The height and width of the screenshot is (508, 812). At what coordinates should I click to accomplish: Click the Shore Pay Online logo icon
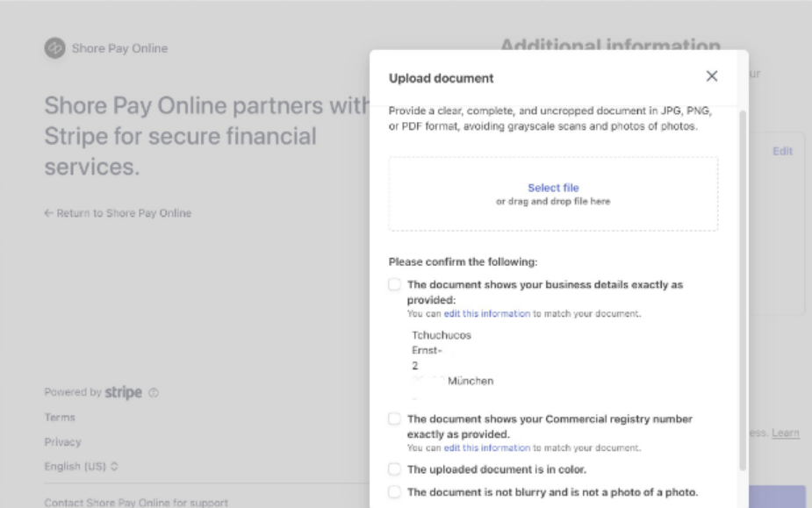54,48
